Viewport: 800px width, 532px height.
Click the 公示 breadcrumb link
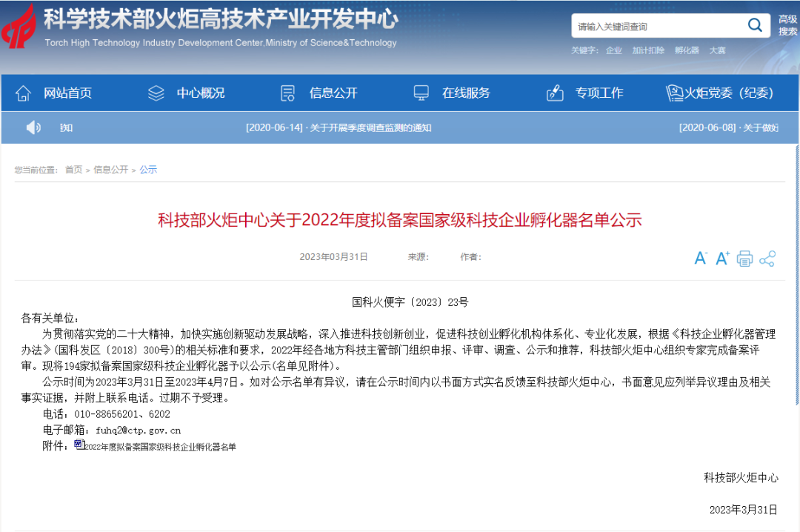pyautogui.click(x=148, y=170)
